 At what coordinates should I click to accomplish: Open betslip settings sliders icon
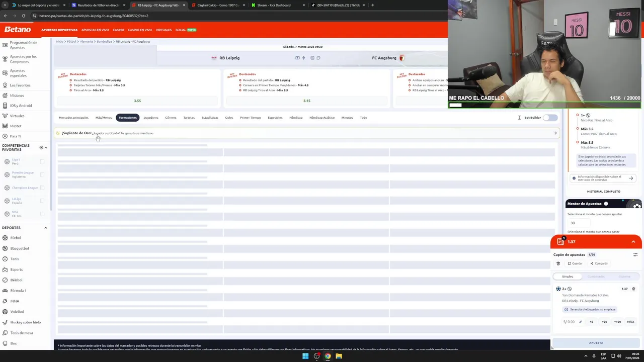tap(635, 255)
